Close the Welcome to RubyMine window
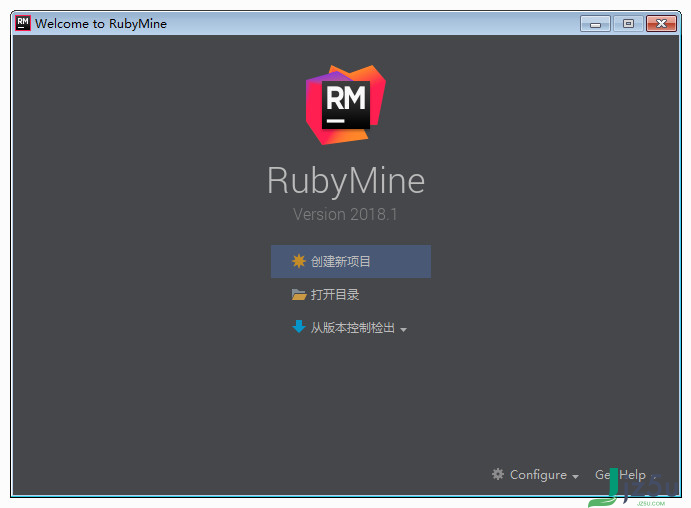691x508 pixels. coord(661,24)
